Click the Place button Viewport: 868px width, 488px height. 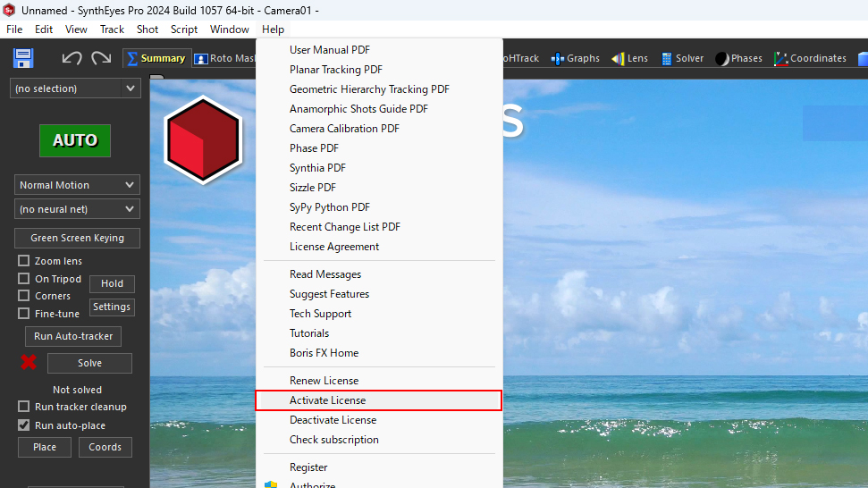pos(45,447)
